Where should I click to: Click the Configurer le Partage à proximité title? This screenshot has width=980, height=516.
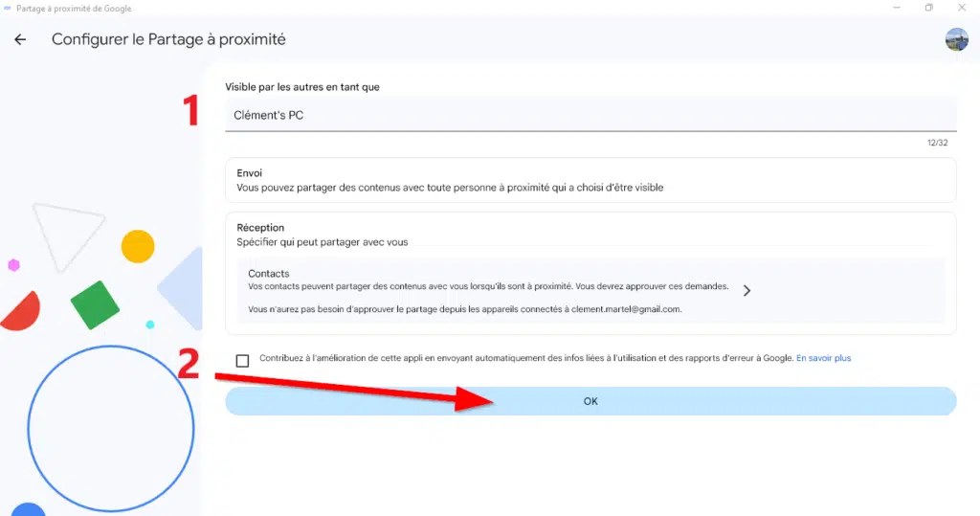point(168,39)
